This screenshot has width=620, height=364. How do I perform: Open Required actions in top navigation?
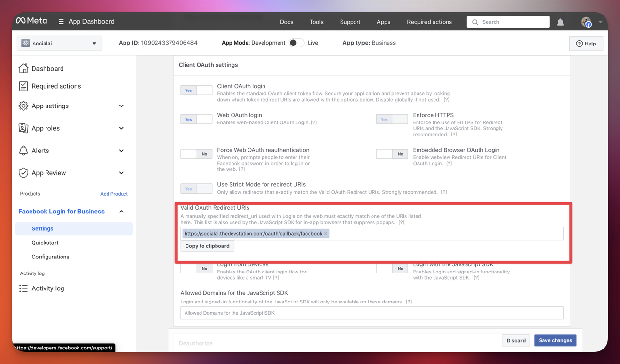[430, 22]
